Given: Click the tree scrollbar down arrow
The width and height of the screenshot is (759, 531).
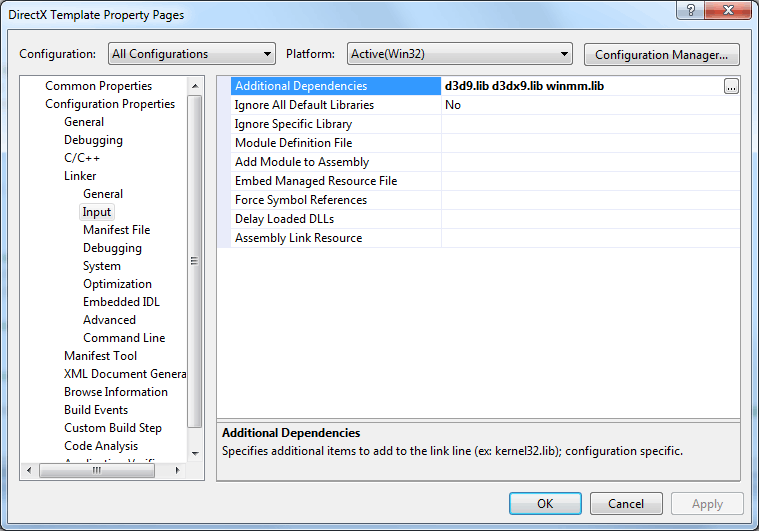Looking at the screenshot, I should [195, 454].
